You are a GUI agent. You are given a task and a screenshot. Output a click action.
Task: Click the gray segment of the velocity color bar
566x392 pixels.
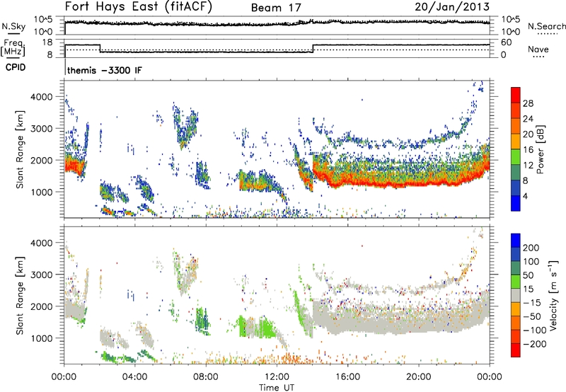coord(516,296)
